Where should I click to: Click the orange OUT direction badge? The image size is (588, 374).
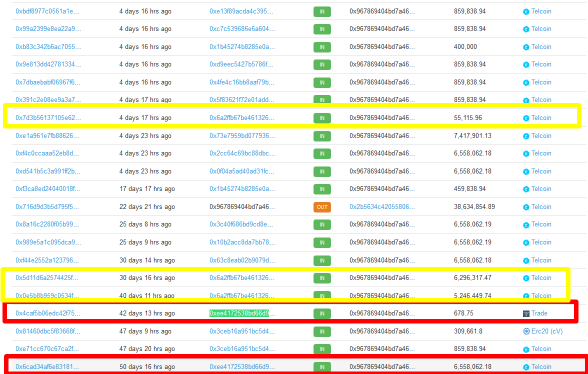click(322, 207)
